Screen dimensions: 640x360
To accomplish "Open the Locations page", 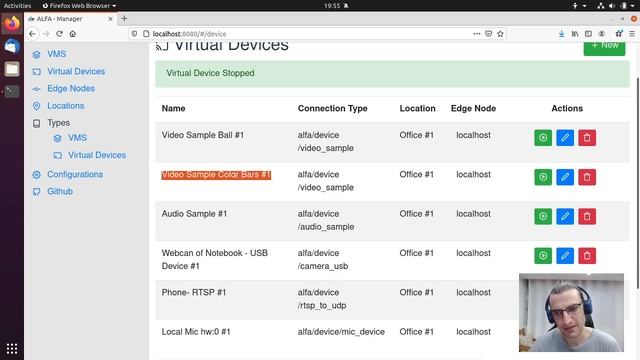I will coord(65,105).
